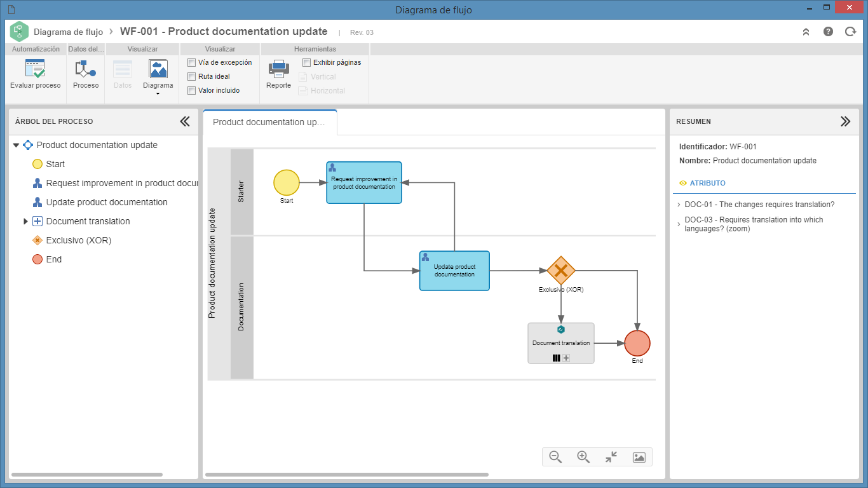Click the refresh icon in header
This screenshot has width=868, height=488.
(x=850, y=31)
